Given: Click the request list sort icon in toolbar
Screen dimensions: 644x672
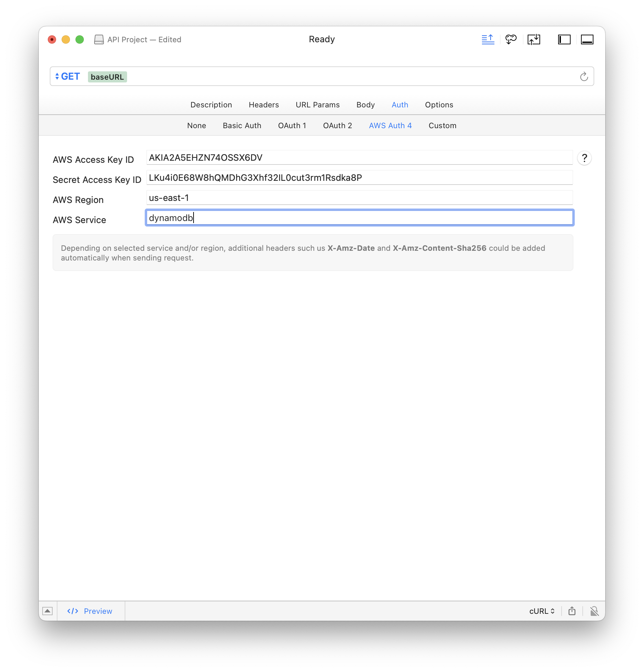Looking at the screenshot, I should tap(488, 39).
